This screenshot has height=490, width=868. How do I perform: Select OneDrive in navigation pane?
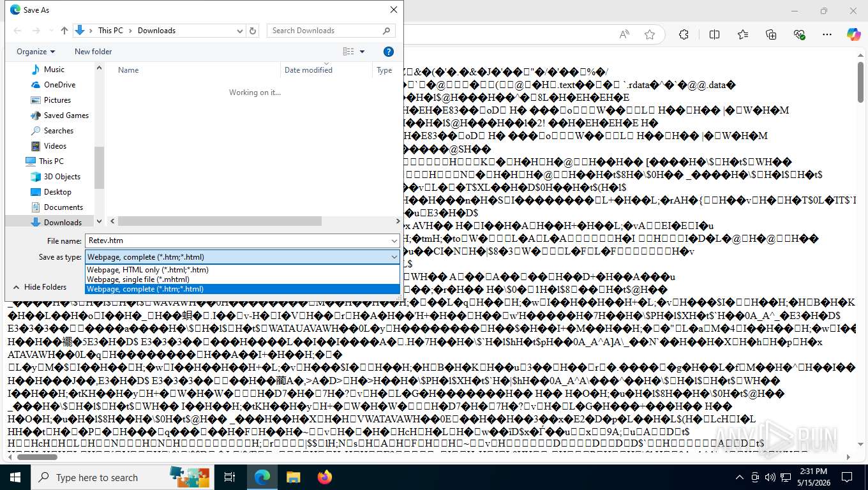click(x=59, y=85)
